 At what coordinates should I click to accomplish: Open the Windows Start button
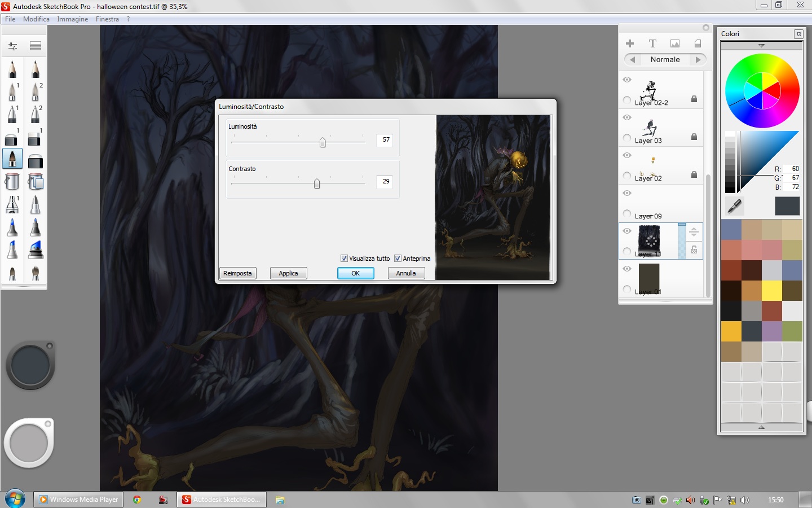point(15,500)
